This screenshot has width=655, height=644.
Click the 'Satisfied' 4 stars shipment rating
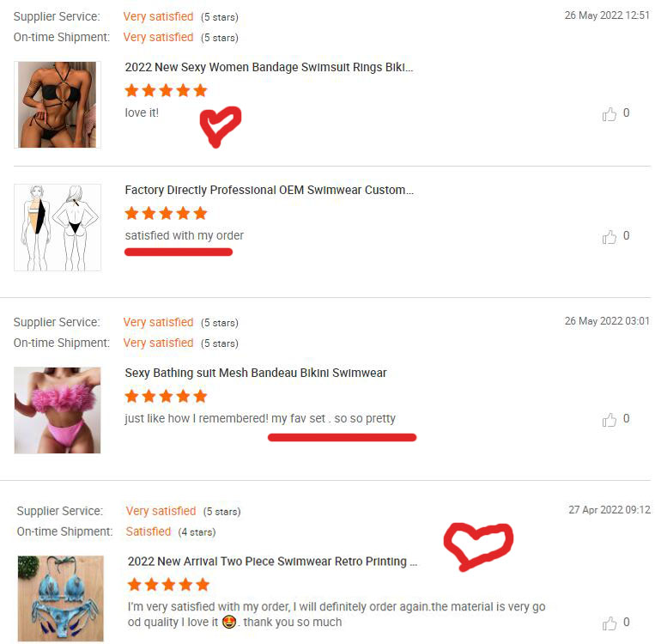171,532
